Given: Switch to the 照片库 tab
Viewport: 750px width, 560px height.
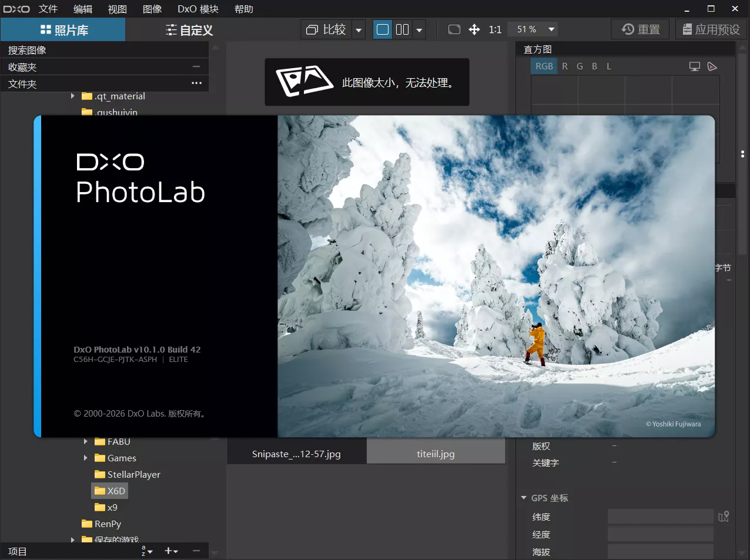Looking at the screenshot, I should coord(63,30).
